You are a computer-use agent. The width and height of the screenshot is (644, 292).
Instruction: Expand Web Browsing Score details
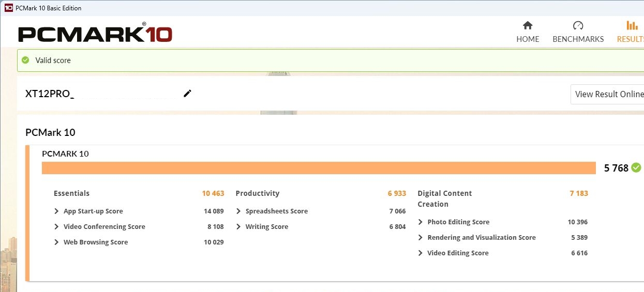(56, 242)
